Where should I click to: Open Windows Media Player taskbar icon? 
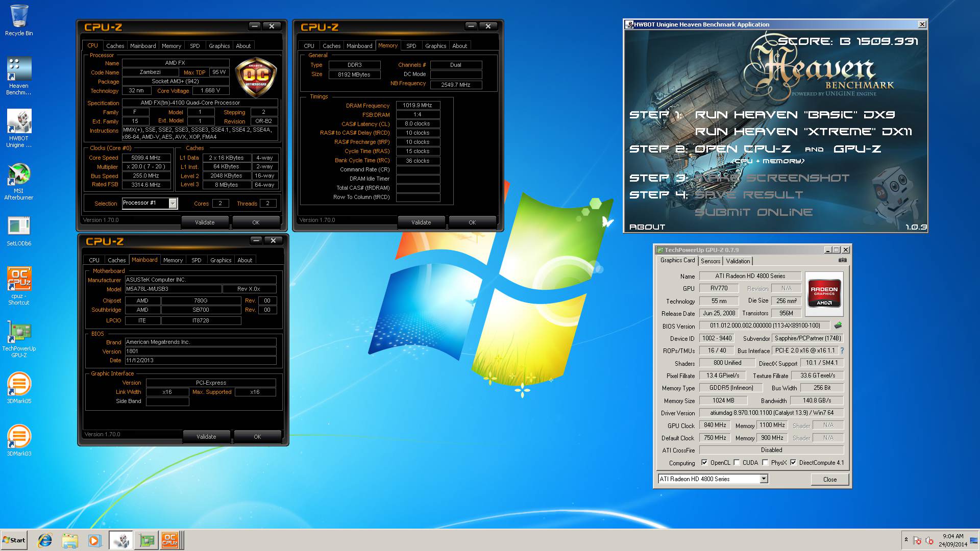click(94, 540)
